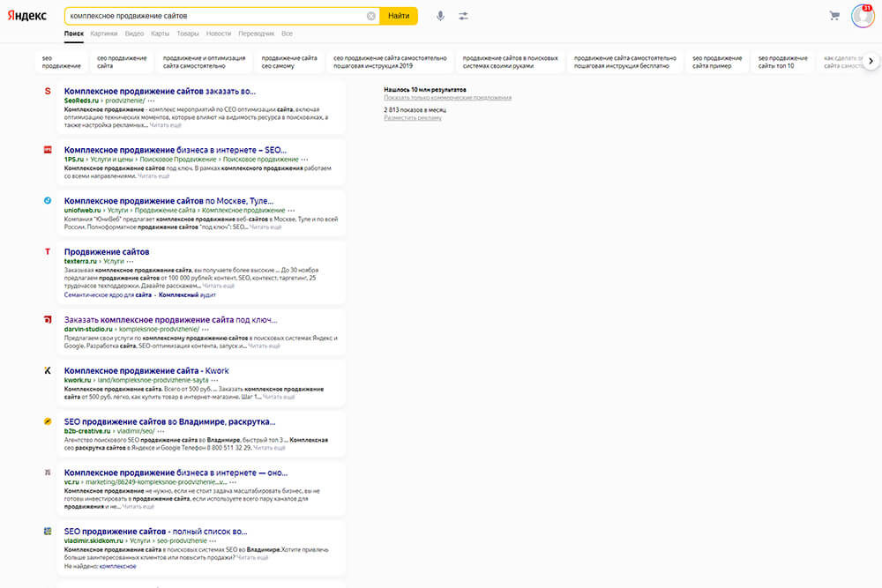The image size is (882, 588).
Task: Select the 'пошаговая инструкция 2019' suggestion chip
Action: point(390,62)
